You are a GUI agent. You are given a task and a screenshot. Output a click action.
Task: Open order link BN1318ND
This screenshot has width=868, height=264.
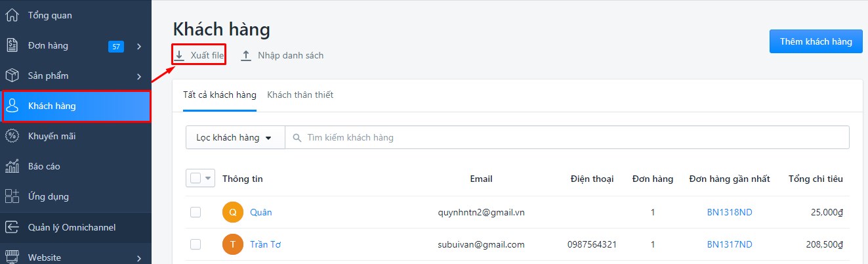tap(730, 212)
